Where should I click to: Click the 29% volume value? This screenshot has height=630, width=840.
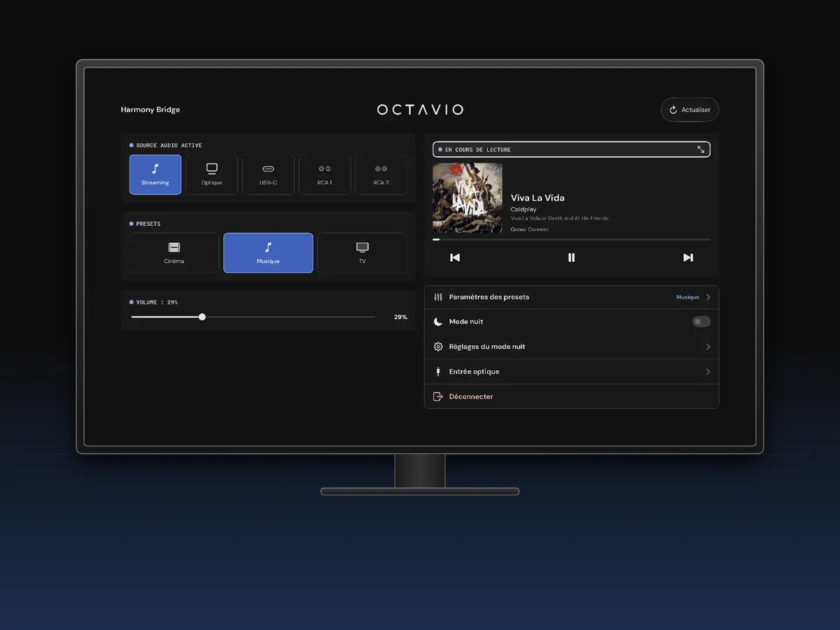[400, 317]
